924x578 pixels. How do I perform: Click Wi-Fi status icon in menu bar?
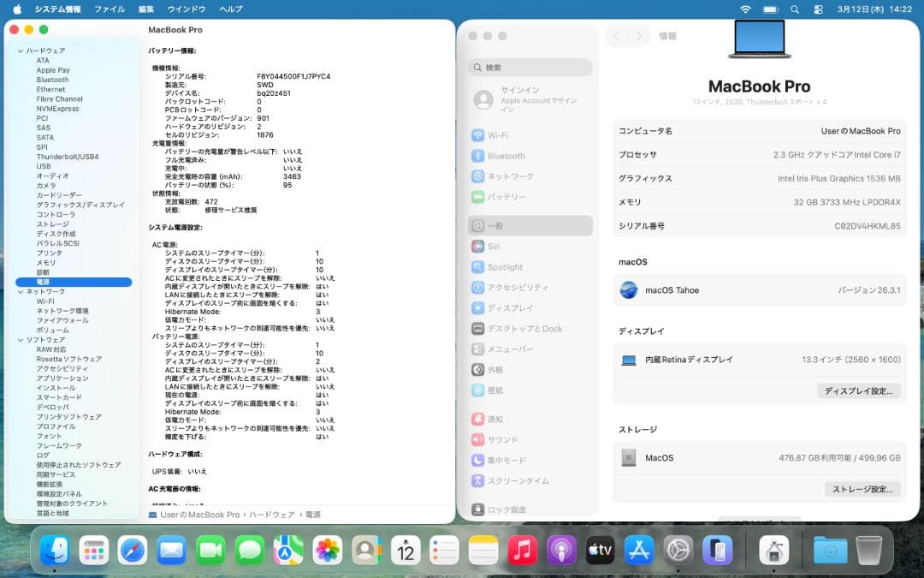point(745,9)
